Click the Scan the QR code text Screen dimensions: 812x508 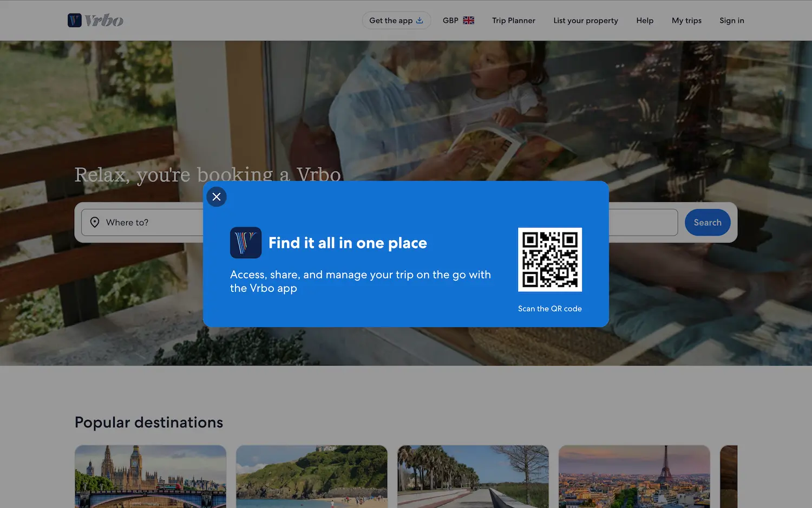550,309
